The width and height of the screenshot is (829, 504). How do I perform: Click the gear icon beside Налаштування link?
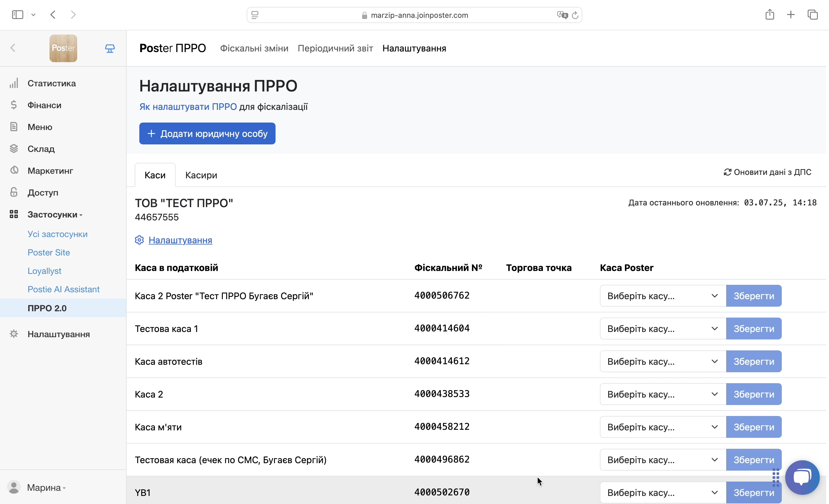[x=139, y=240]
